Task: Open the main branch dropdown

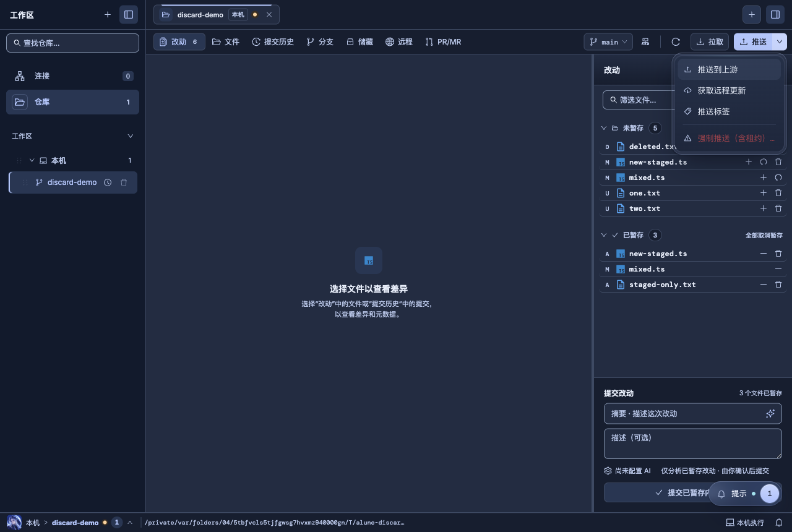Action: (x=608, y=41)
